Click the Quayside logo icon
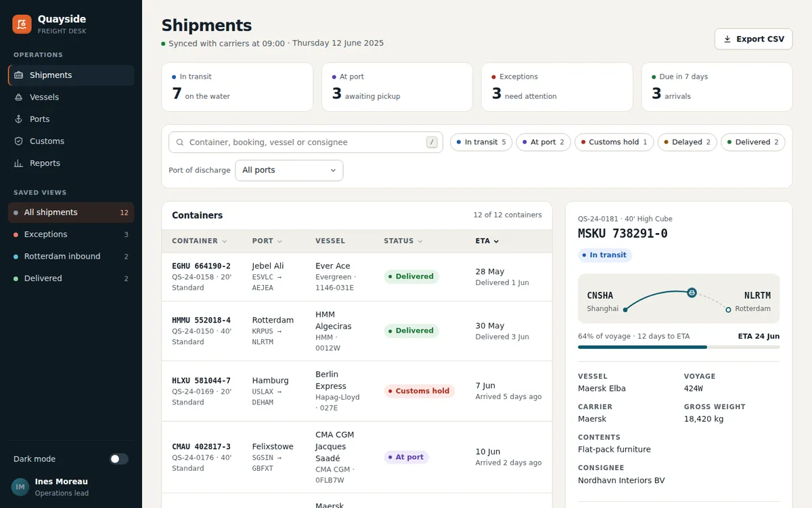Image resolution: width=812 pixels, height=508 pixels. [22, 24]
